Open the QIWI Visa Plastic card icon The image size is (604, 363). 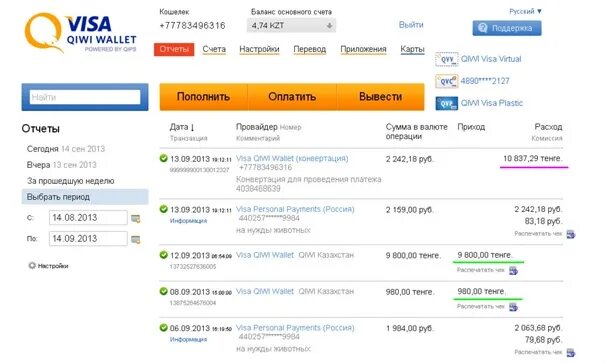click(446, 103)
